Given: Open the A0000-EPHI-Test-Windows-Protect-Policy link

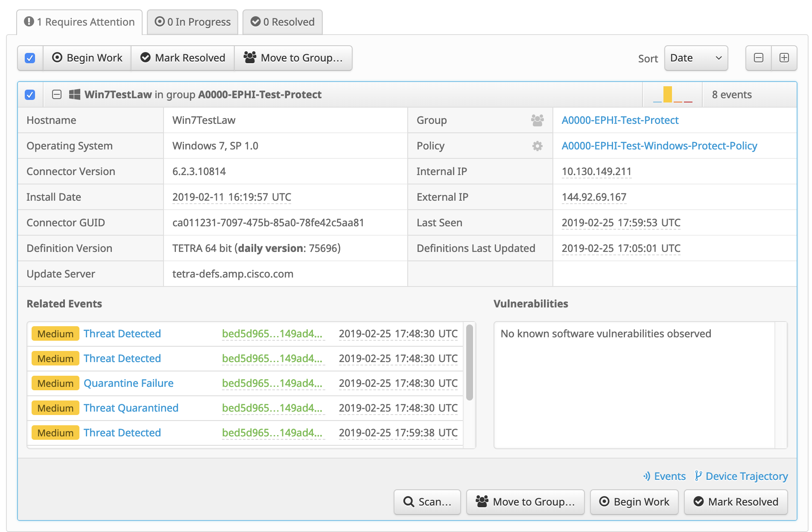Looking at the screenshot, I should [659, 146].
